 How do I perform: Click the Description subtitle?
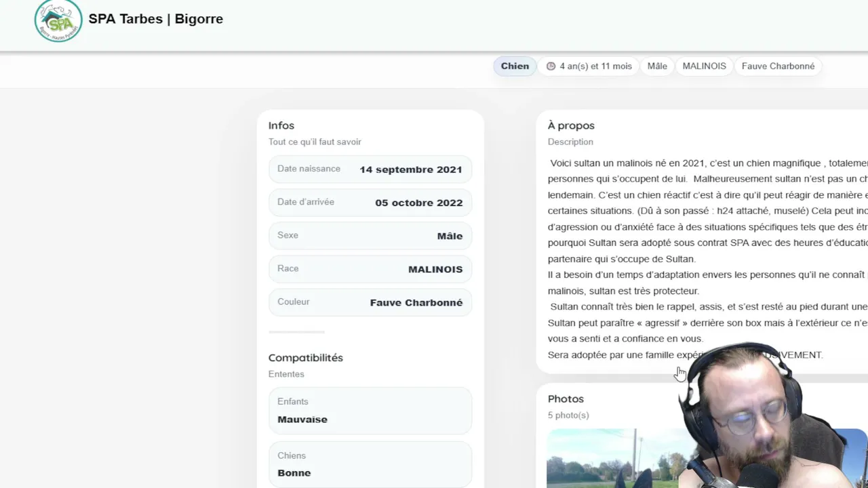(570, 142)
